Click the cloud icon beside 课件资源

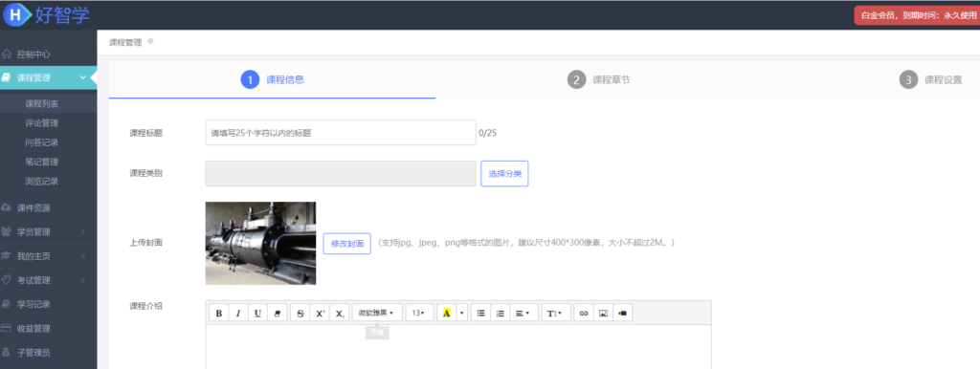click(7, 207)
